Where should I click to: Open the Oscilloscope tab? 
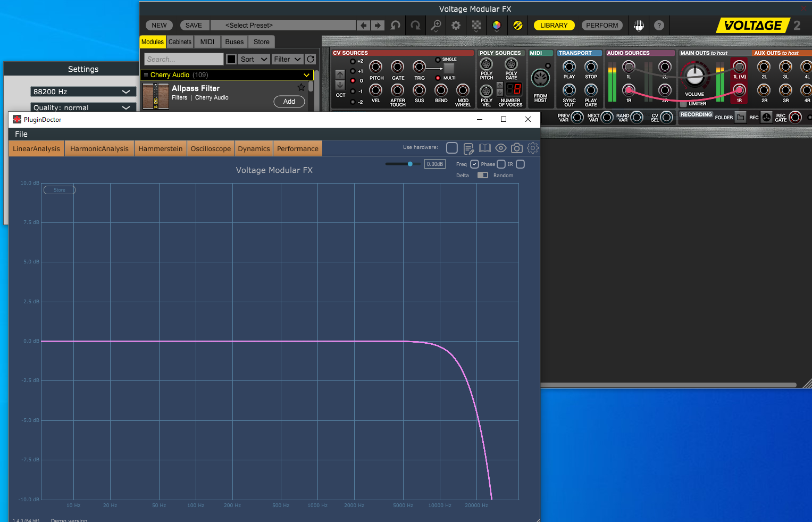(211, 148)
